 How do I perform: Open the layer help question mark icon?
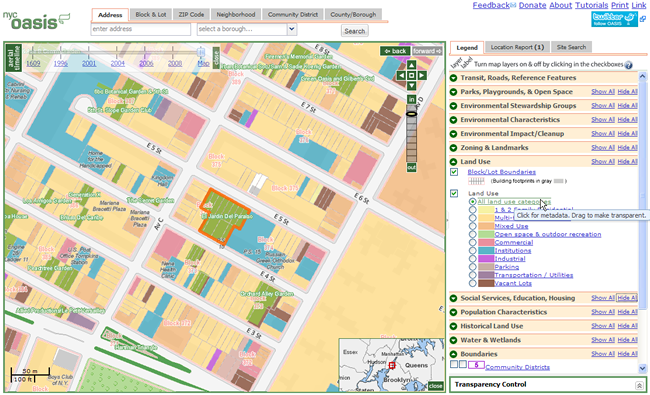(x=628, y=65)
